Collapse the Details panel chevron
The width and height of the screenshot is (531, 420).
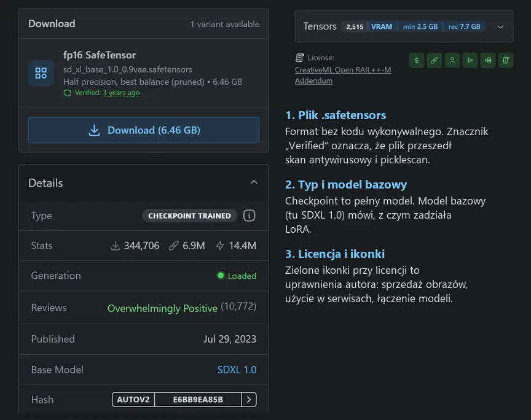[254, 182]
